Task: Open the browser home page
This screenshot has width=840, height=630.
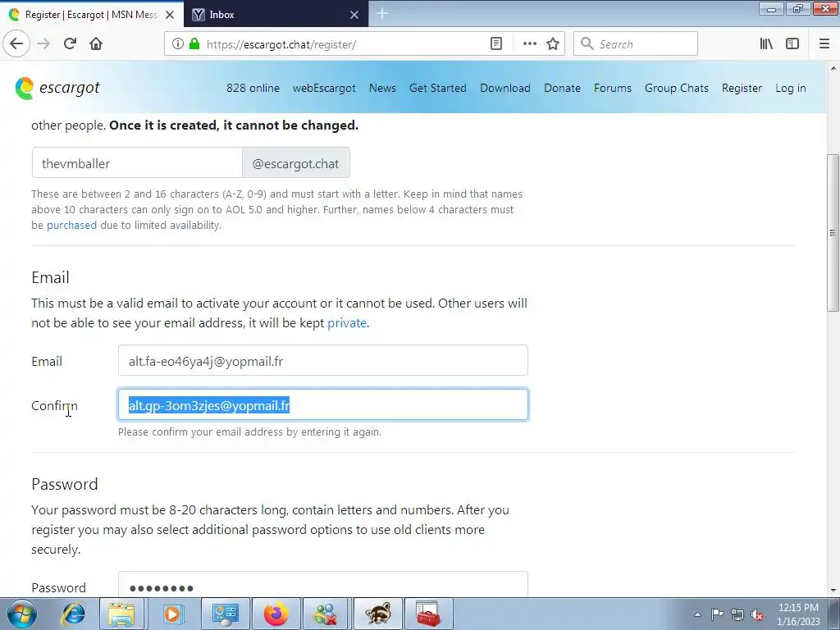Action: [x=96, y=43]
